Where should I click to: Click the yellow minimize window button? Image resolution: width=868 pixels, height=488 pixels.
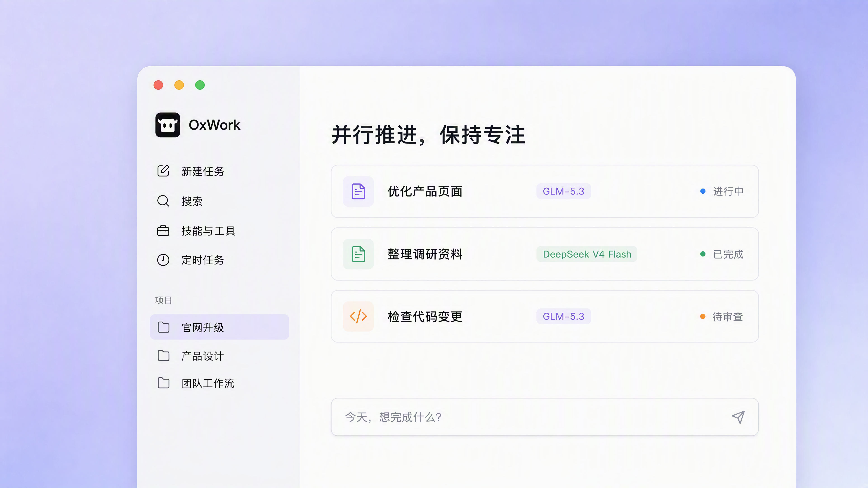click(179, 85)
